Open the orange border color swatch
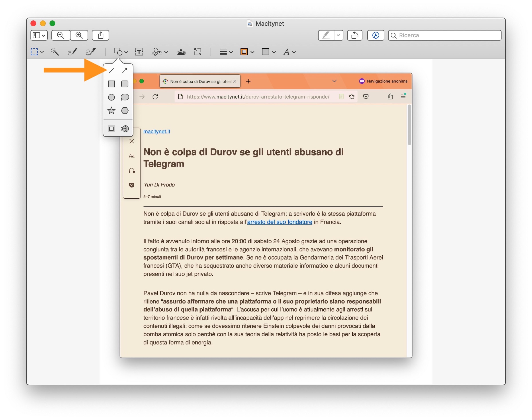This screenshot has height=420, width=532. (x=244, y=52)
